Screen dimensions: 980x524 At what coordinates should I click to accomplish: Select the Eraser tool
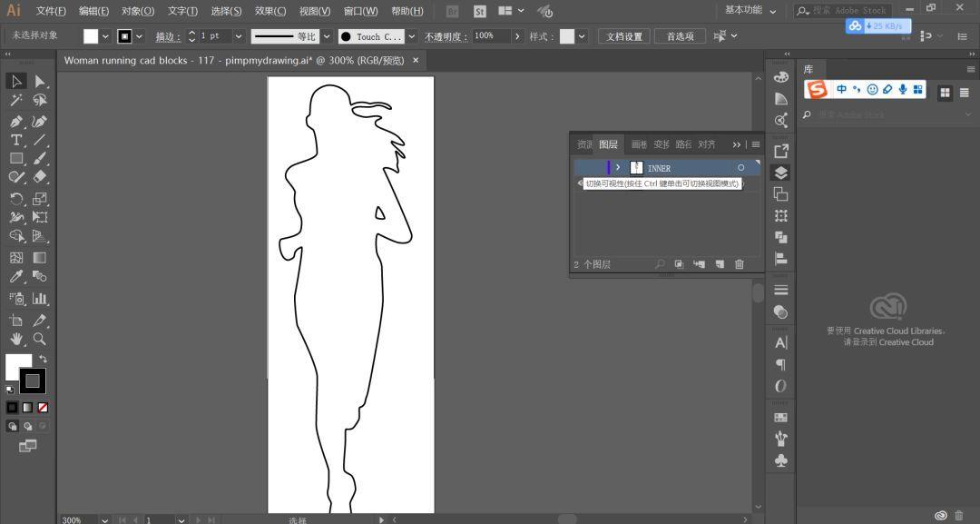coord(40,178)
